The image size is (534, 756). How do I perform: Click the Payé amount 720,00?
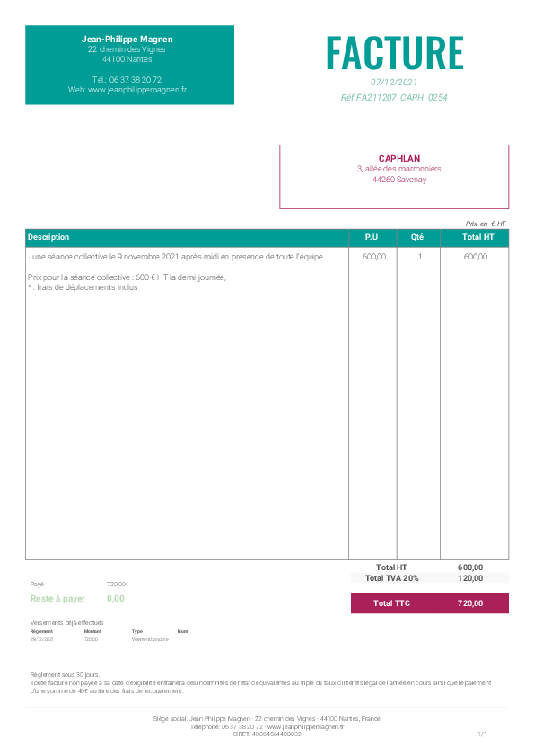(116, 584)
